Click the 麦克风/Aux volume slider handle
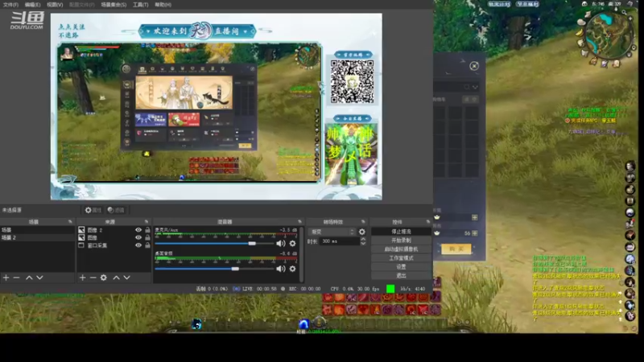This screenshot has height=362, width=644. point(252,244)
